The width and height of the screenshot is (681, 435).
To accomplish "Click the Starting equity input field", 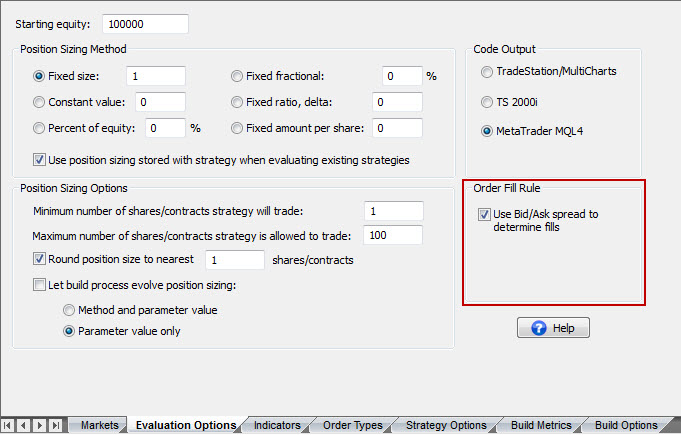I will (144, 23).
